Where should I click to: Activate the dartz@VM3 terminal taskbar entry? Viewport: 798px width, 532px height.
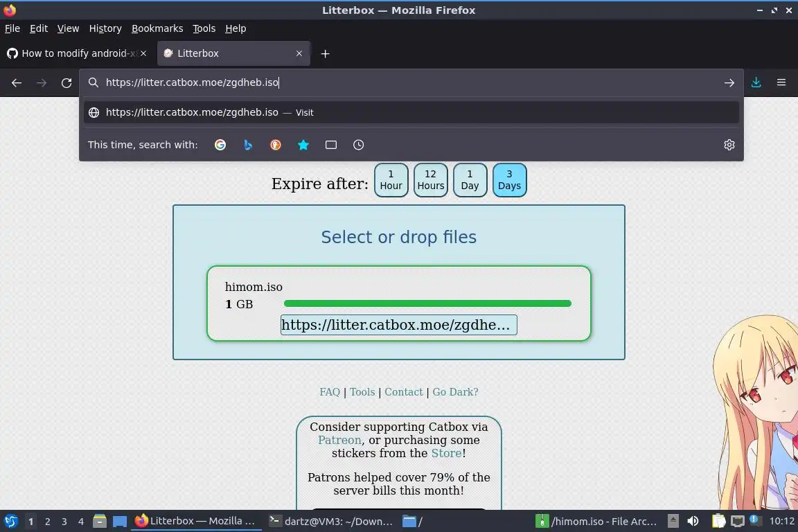pos(331,522)
